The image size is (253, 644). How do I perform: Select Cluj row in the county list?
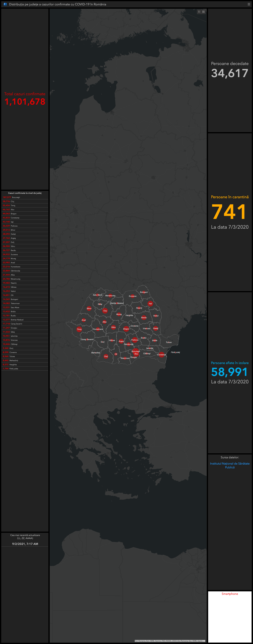coord(25,201)
